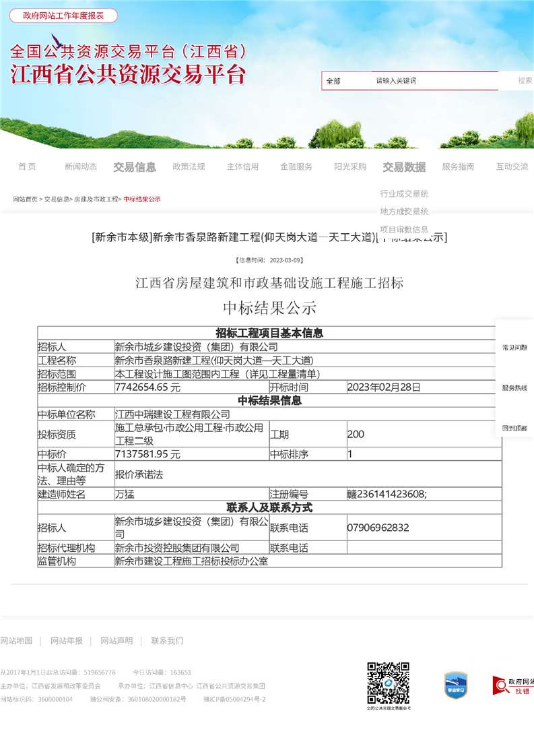534x756 pixels.
Task: Click 房建及市政工程 breadcrumb link
Action: click(96, 199)
